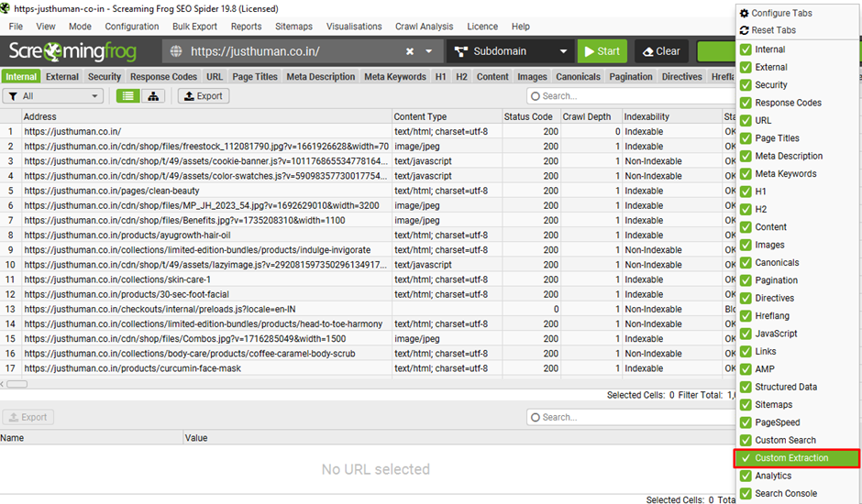The image size is (862, 504).
Task: Sort by the Indexability column header
Action: pos(672,116)
